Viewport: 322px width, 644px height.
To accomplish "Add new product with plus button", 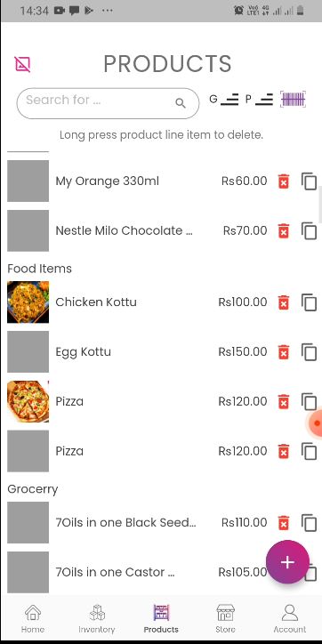I will tap(287, 562).
